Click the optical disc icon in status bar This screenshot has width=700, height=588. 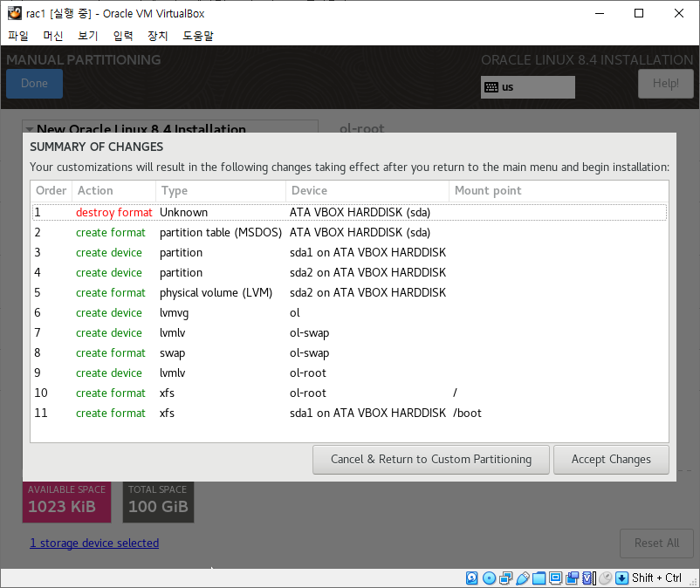[490, 578]
